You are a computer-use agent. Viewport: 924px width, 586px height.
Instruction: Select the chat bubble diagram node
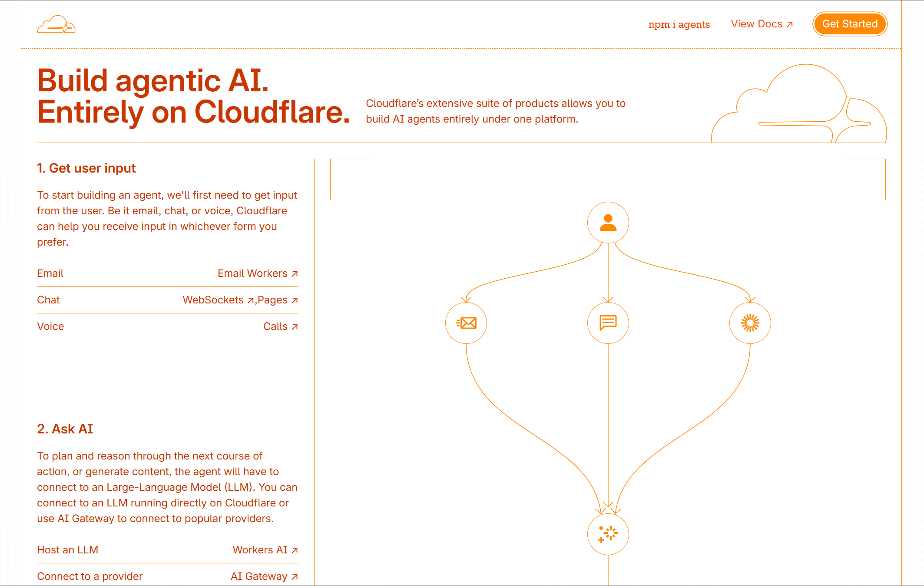608,323
